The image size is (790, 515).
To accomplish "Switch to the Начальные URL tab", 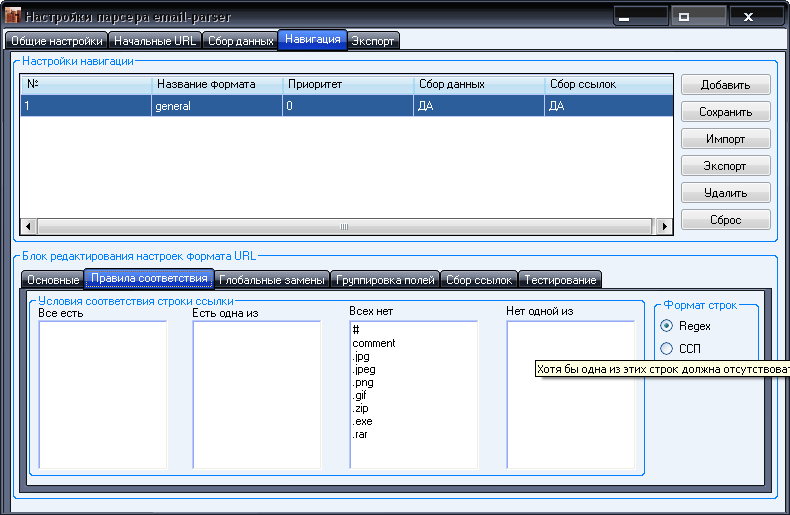I will (155, 41).
